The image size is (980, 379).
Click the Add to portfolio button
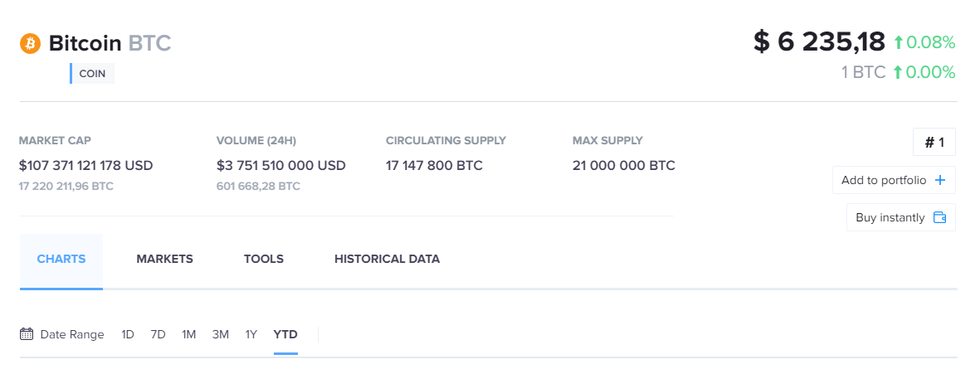click(x=893, y=180)
